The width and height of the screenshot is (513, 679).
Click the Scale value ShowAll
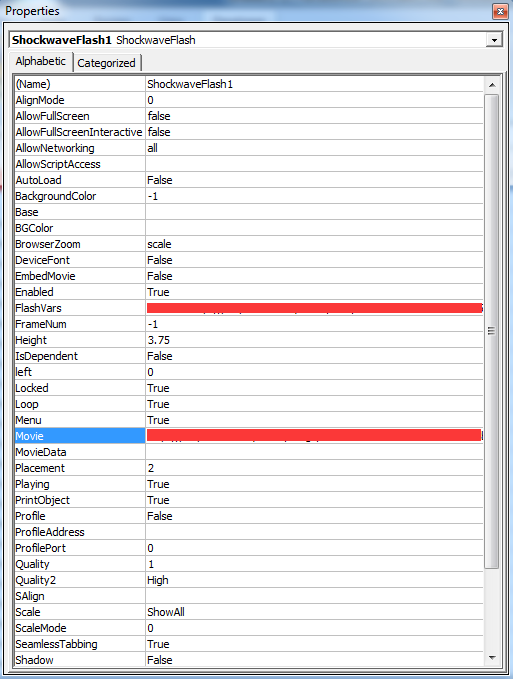pos(314,613)
